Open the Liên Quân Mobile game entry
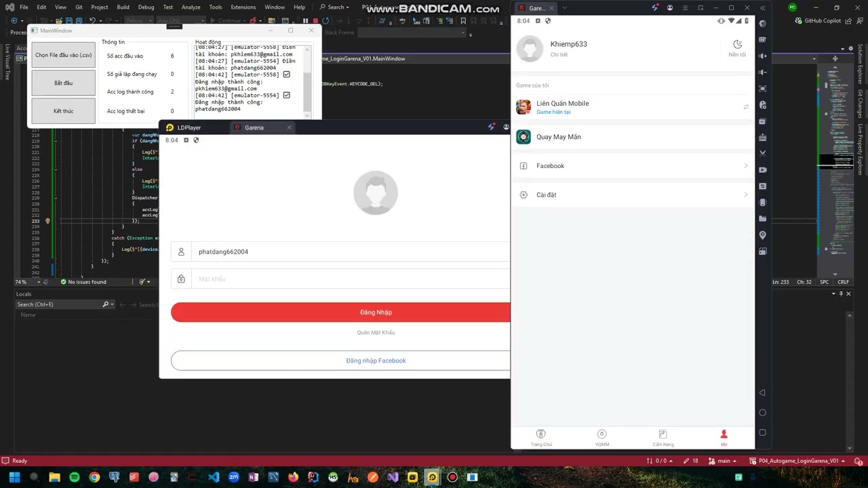Screen dimensions: 868x488 click(x=632, y=107)
